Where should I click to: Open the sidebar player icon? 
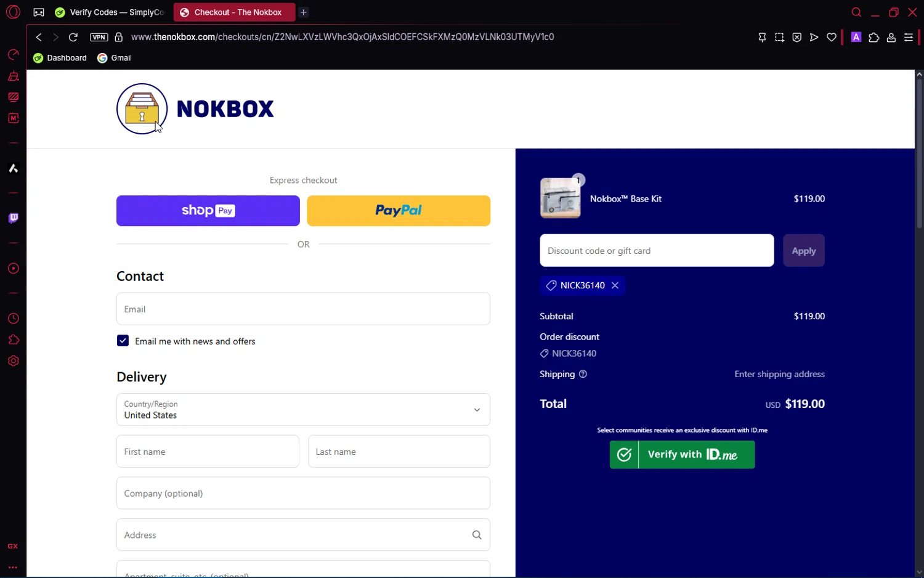[13, 269]
